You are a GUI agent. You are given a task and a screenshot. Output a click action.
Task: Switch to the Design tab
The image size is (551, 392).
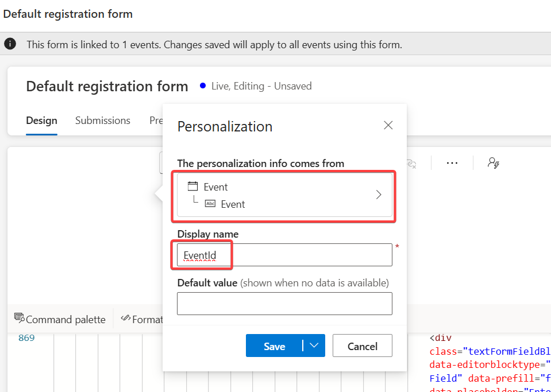click(41, 121)
